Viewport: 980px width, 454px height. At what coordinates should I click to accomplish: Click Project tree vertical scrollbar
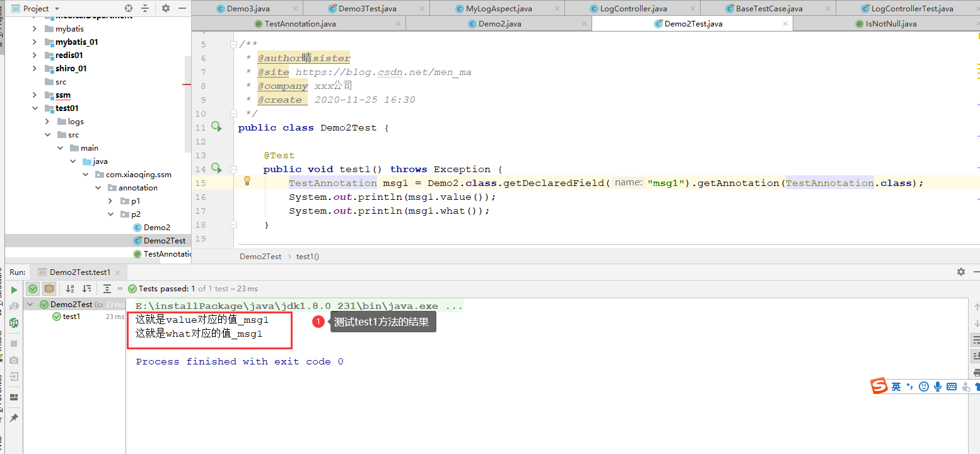(x=188, y=104)
